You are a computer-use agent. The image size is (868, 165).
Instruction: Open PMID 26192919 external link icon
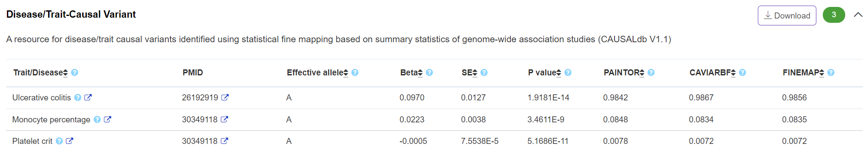pos(225,97)
